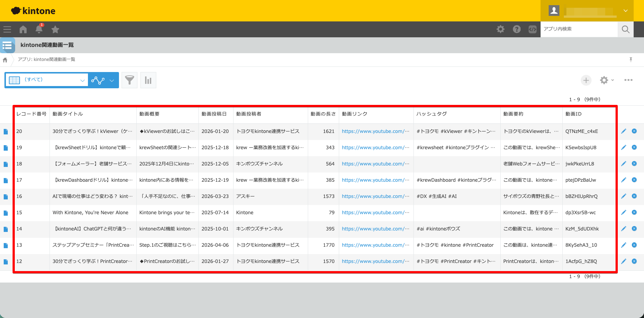Open YouTube link for record 14
The image size is (644, 318).
click(x=375, y=229)
